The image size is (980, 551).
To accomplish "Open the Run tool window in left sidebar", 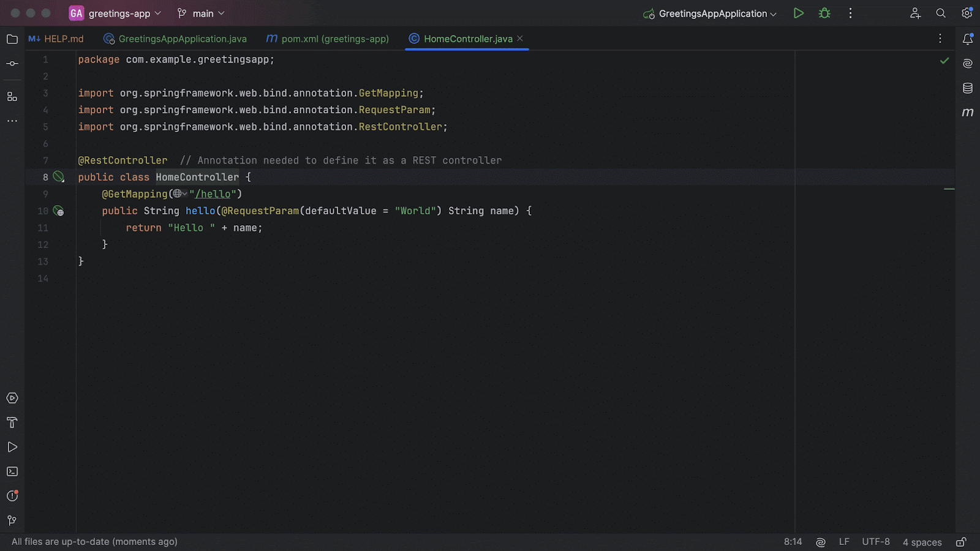I will coord(12,447).
